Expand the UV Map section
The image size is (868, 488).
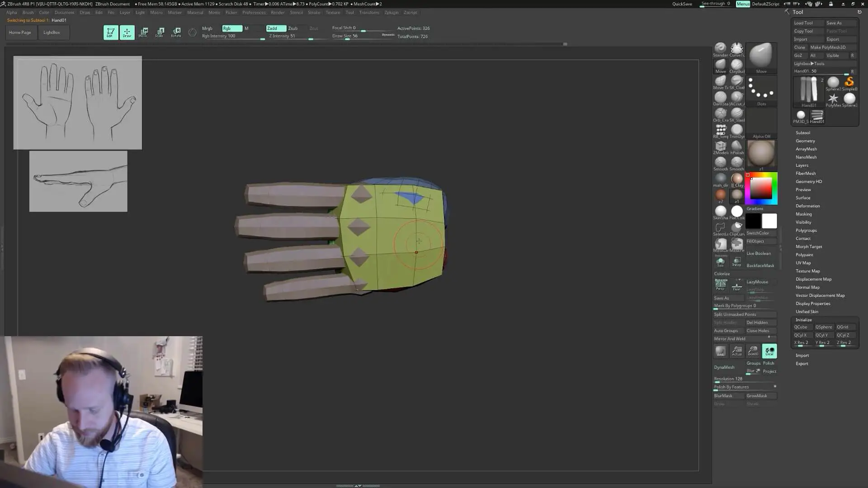pos(803,263)
